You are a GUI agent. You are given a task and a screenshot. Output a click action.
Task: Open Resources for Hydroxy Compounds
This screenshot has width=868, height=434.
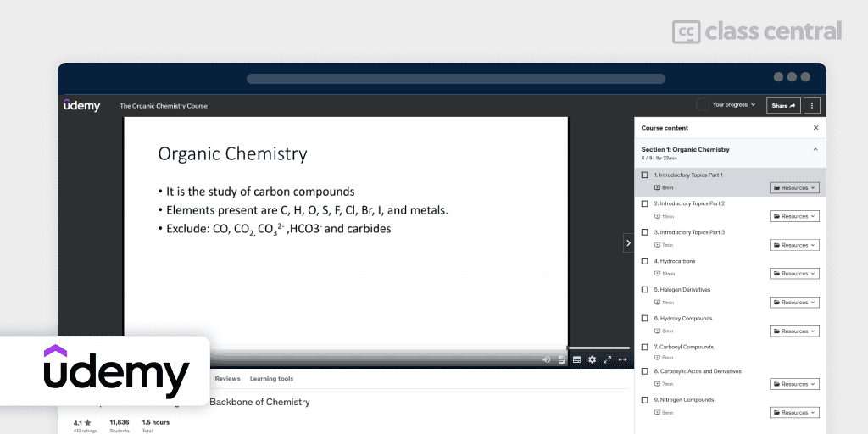pos(794,331)
